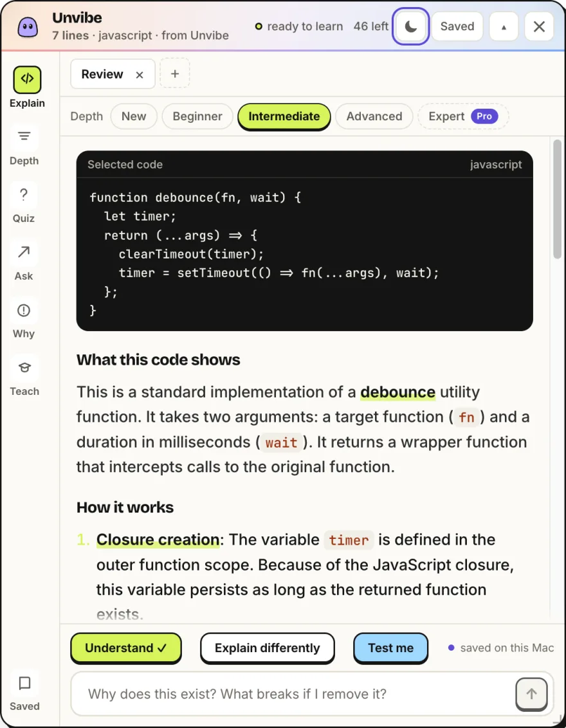Click the setTimeout code line
The height and width of the screenshot is (728, 566).
click(x=278, y=273)
